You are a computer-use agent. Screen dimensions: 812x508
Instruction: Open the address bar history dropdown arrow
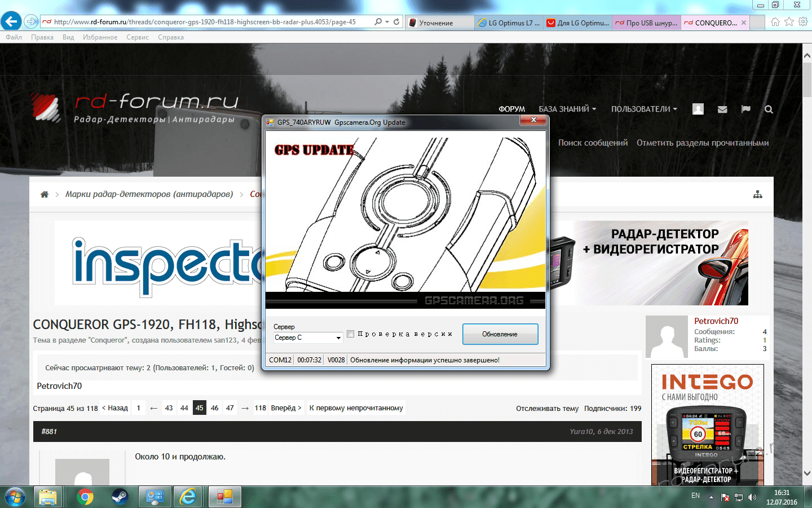pos(387,22)
